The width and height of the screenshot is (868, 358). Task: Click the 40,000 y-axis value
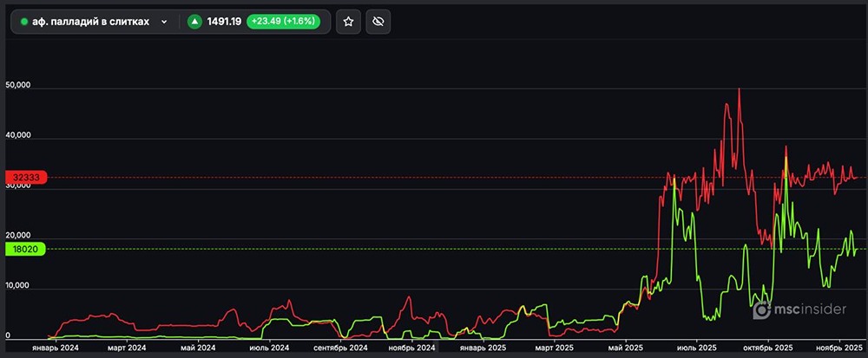pos(17,135)
